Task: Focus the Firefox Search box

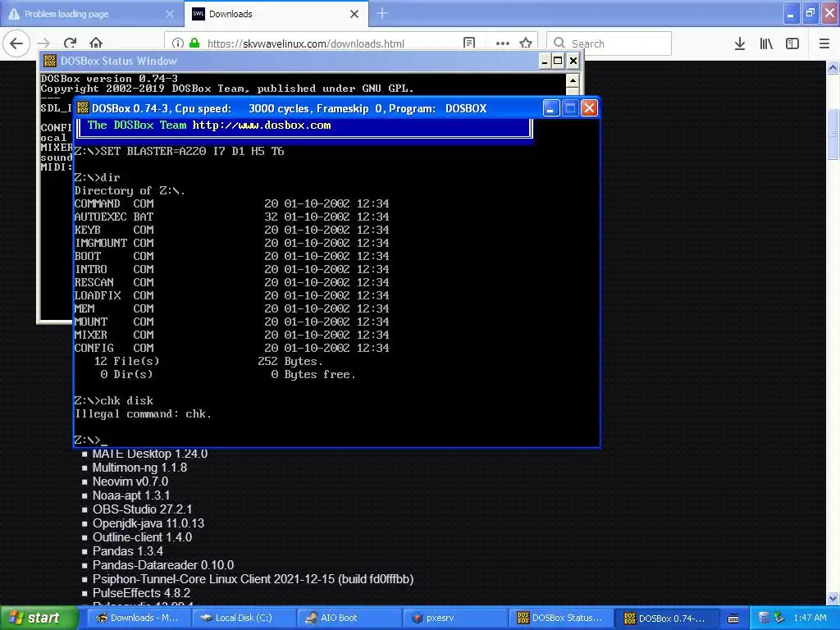Action: pos(609,43)
